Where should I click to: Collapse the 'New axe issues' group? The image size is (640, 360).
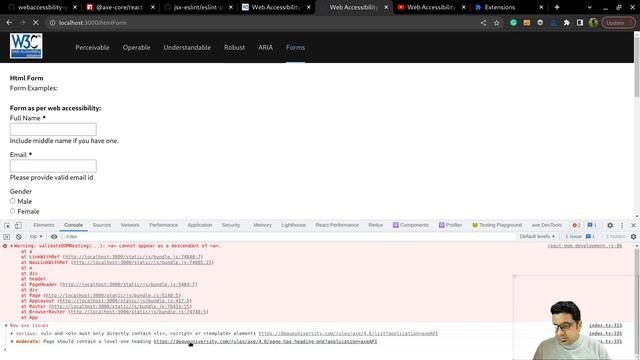pyautogui.click(x=6, y=326)
